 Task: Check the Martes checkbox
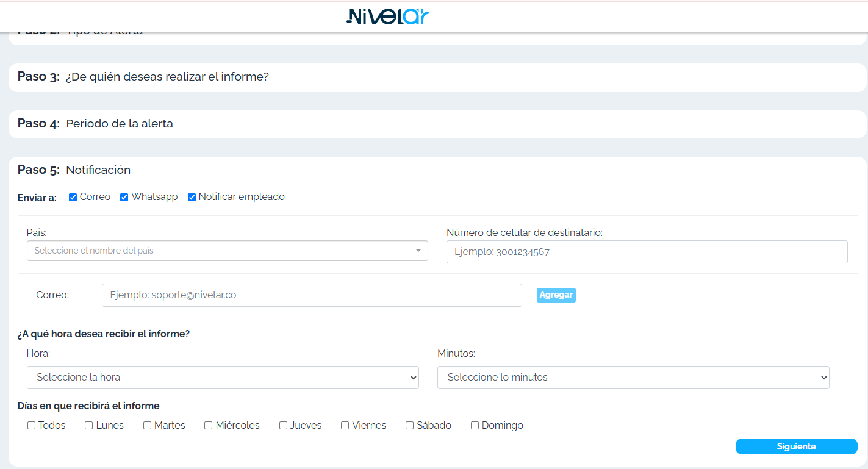click(148, 426)
